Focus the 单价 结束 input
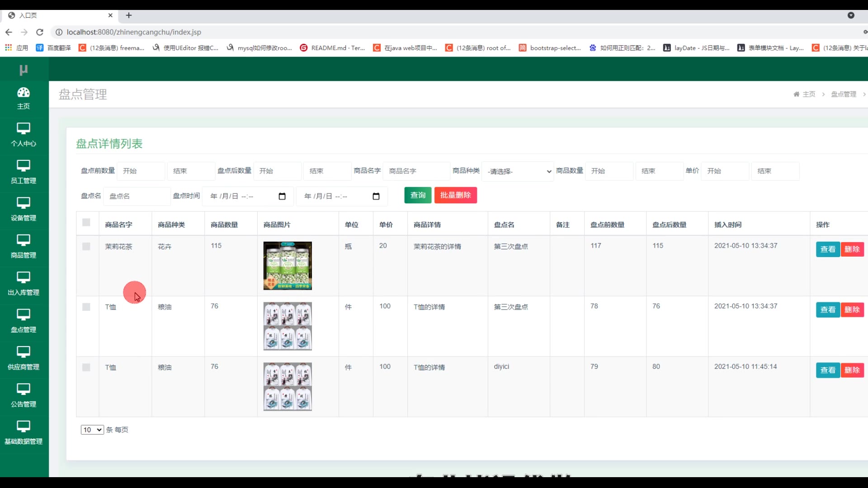The height and width of the screenshot is (488, 868). pos(775,171)
